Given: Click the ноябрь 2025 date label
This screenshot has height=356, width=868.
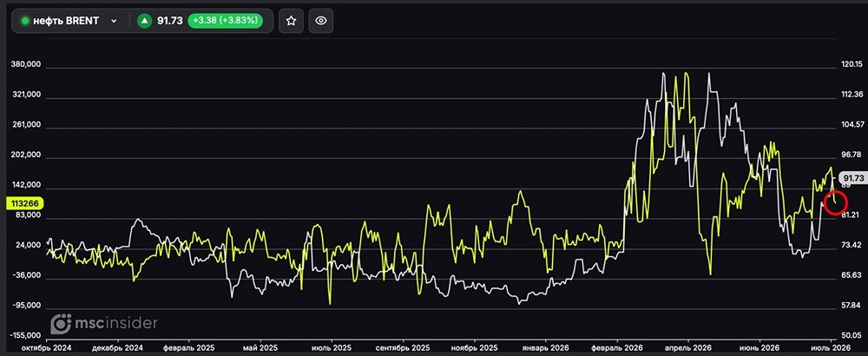Looking at the screenshot, I should 474,348.
